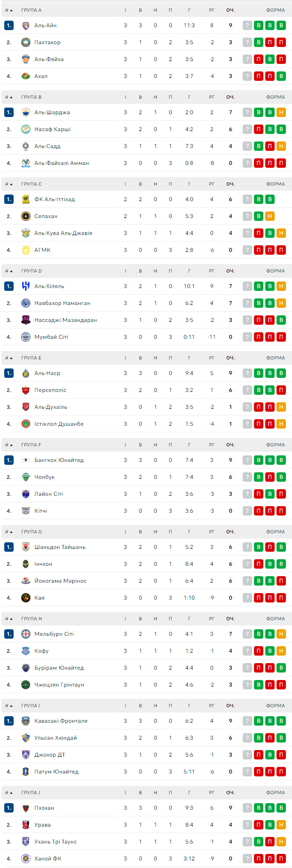Viewport: 292px width, 868px height.
Task: Open the Урава club crest
Action: (x=26, y=825)
